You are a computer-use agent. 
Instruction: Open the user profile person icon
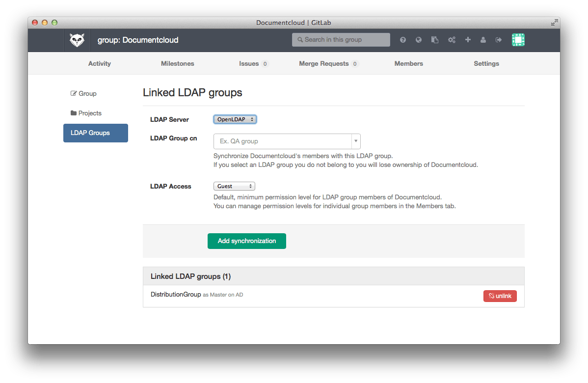point(483,40)
